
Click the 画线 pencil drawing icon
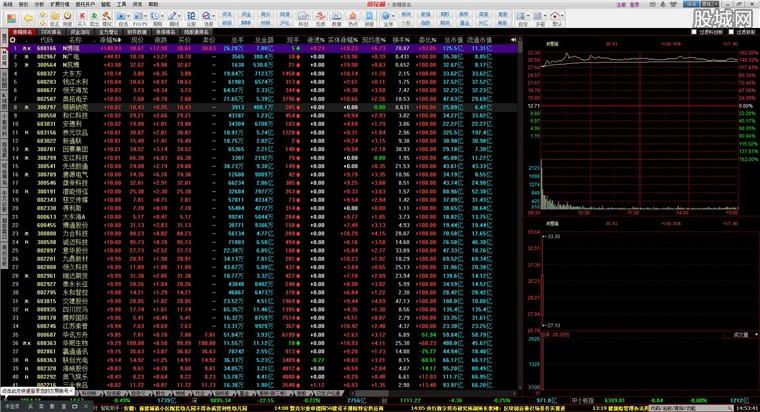click(x=172, y=18)
